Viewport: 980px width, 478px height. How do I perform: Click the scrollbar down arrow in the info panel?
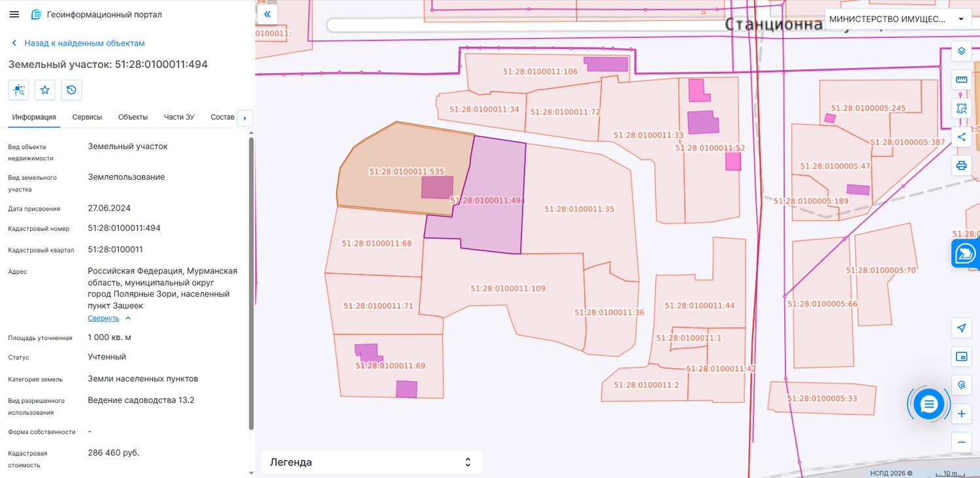pyautogui.click(x=251, y=472)
